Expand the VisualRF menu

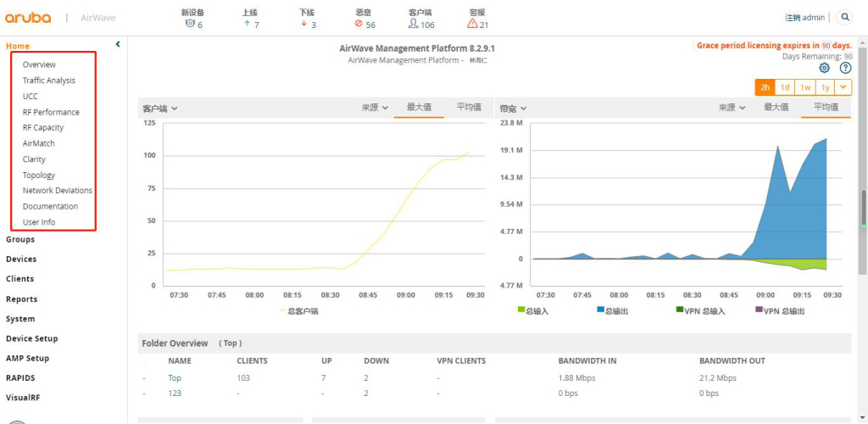tap(23, 398)
